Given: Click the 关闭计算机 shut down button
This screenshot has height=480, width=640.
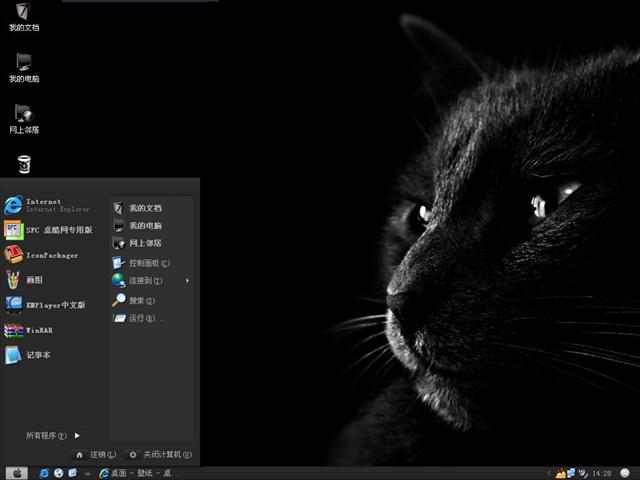Looking at the screenshot, I should 159,454.
